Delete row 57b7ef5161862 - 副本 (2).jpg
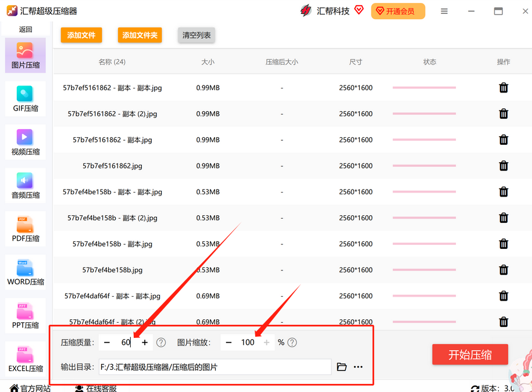532x392 pixels. [x=504, y=113]
